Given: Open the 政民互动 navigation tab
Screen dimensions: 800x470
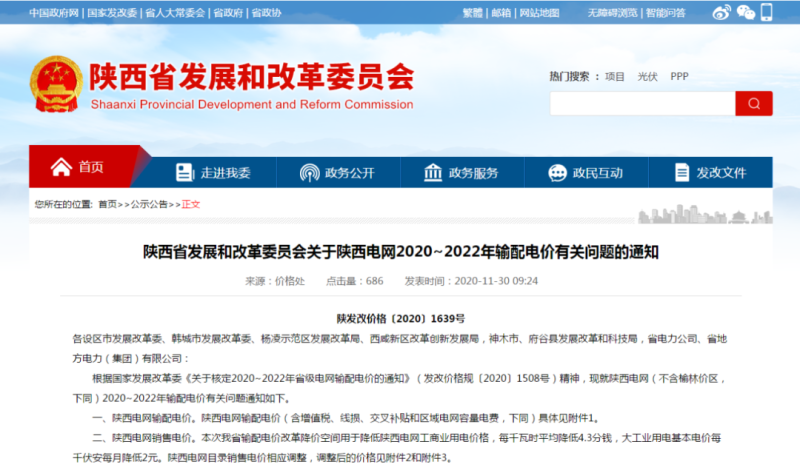Looking at the screenshot, I should 586,172.
